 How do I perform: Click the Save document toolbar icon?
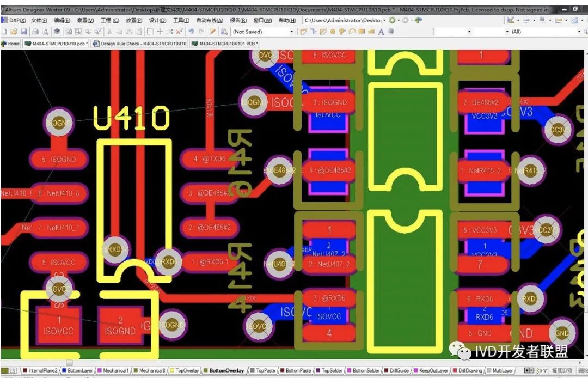(x=23, y=32)
